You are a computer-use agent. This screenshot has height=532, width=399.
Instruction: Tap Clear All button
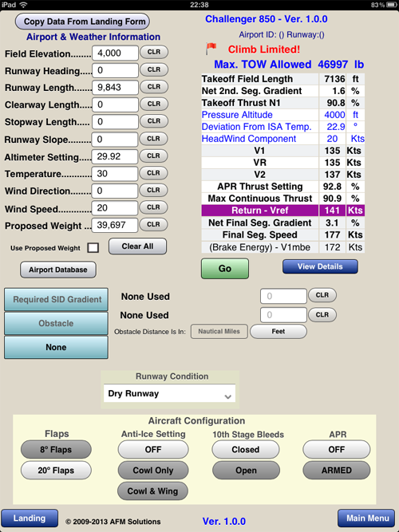[137, 246]
